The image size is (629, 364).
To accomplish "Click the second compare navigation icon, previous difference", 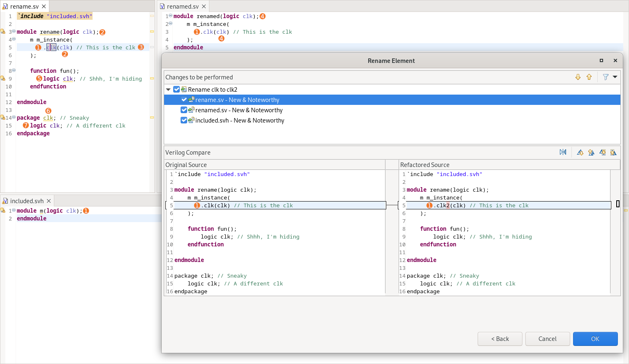I will (x=591, y=153).
